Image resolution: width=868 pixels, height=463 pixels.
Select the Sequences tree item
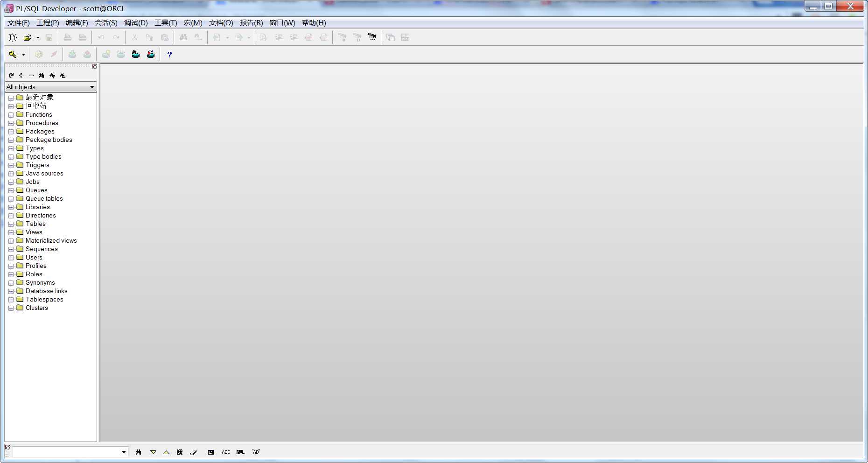(x=42, y=249)
